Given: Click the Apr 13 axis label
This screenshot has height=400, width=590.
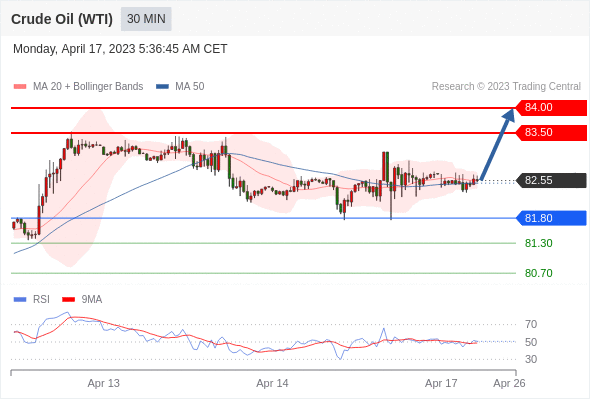Looking at the screenshot, I should [103, 383].
